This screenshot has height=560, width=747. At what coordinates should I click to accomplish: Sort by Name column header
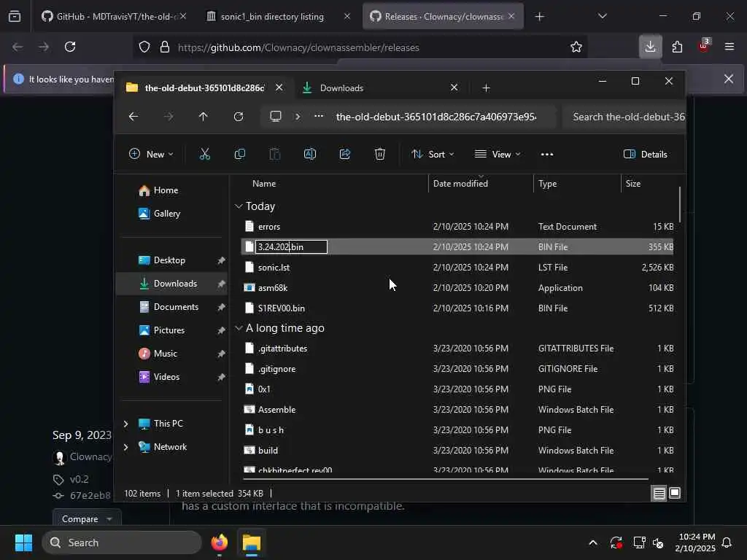tap(264, 184)
